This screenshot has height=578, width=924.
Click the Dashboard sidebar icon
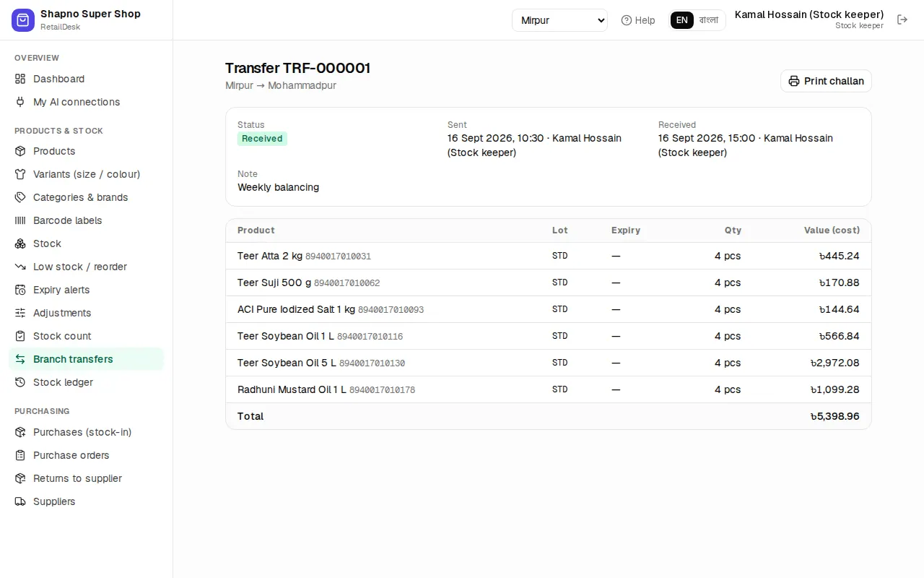[x=20, y=79]
